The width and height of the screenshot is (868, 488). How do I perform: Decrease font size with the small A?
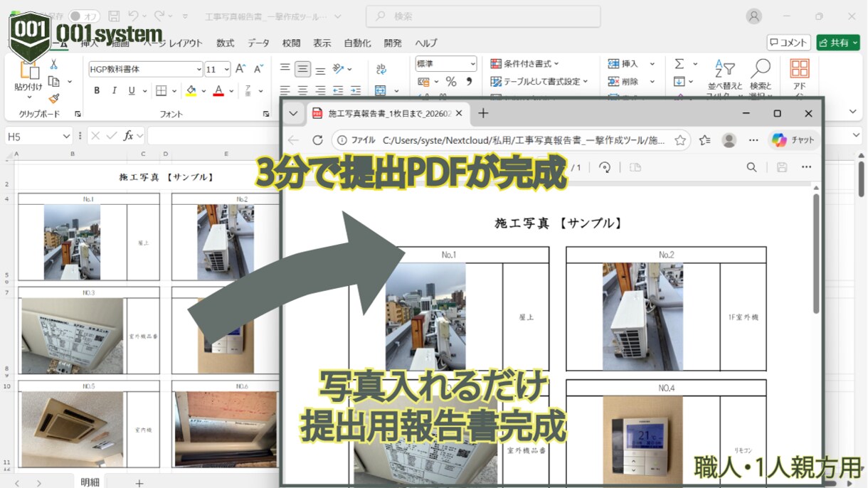click(258, 69)
